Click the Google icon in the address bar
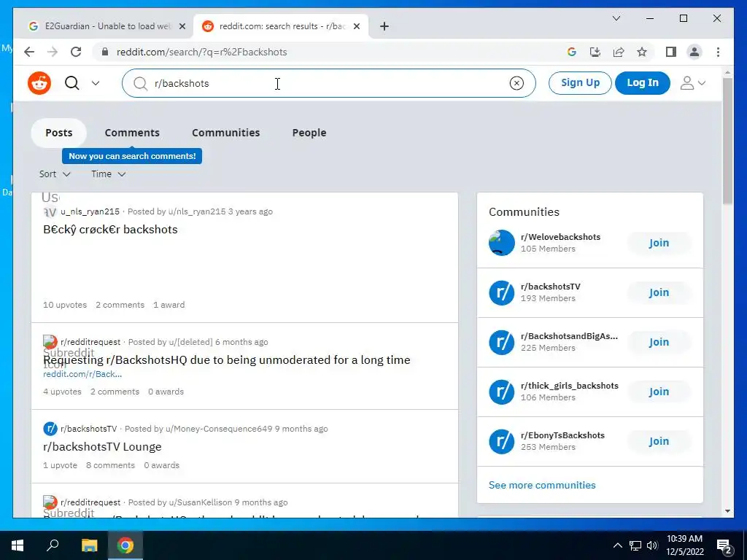 [572, 52]
